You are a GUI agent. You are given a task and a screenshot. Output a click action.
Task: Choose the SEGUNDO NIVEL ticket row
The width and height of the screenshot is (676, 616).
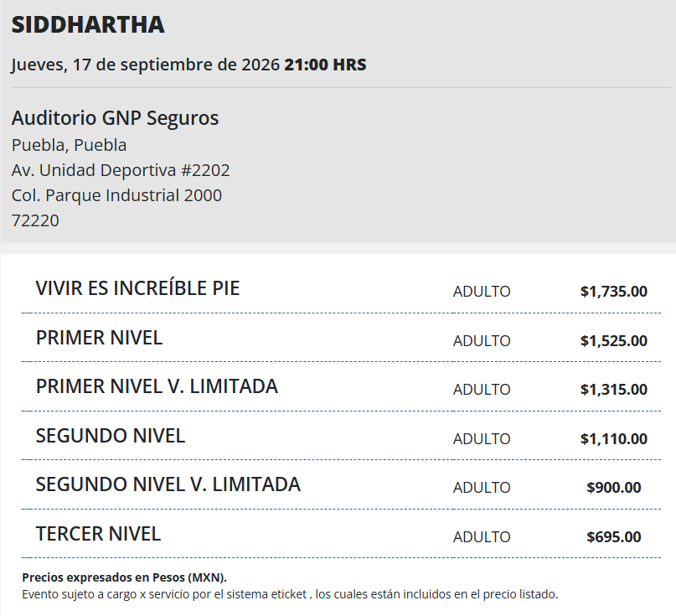click(341, 436)
